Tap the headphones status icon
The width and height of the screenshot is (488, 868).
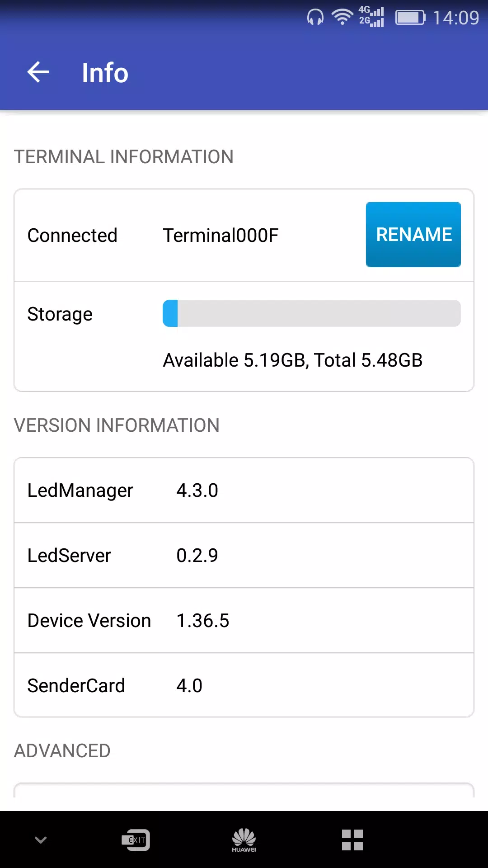pyautogui.click(x=315, y=18)
